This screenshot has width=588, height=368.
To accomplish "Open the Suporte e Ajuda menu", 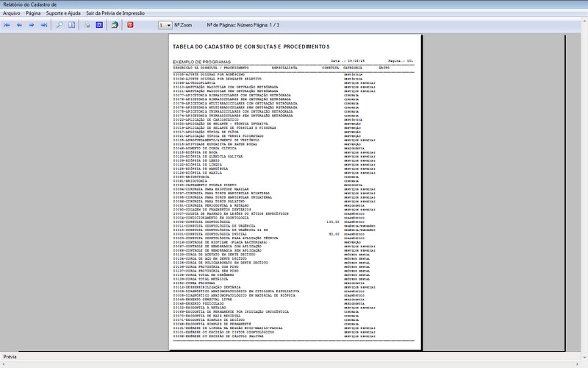I will [63, 13].
